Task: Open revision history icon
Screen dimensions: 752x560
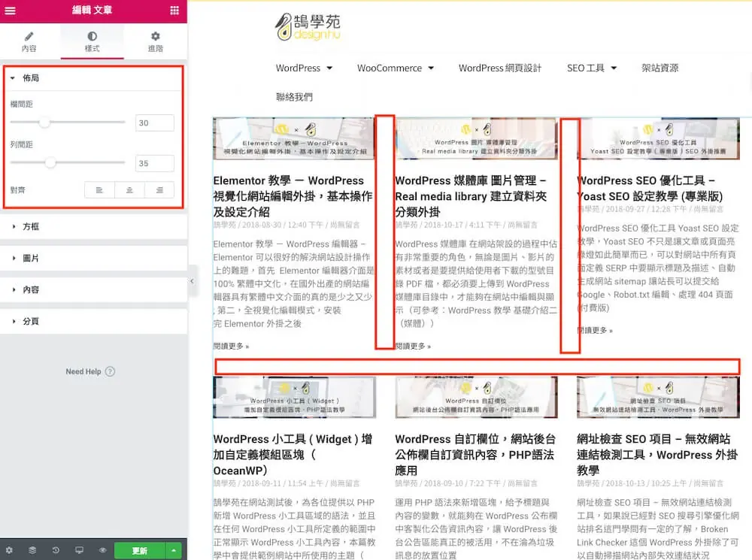Action: [x=56, y=550]
